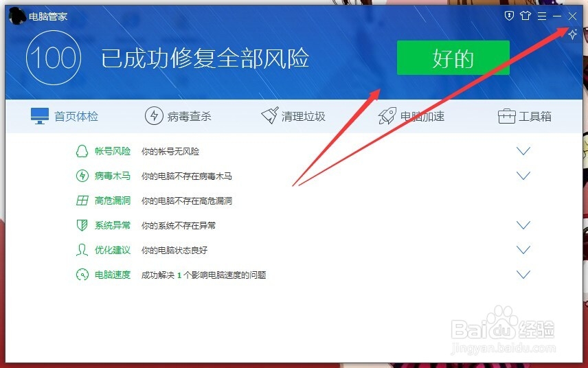This screenshot has height=368, width=588.
Task: Click the 病毒木马 label
Action: point(113,176)
